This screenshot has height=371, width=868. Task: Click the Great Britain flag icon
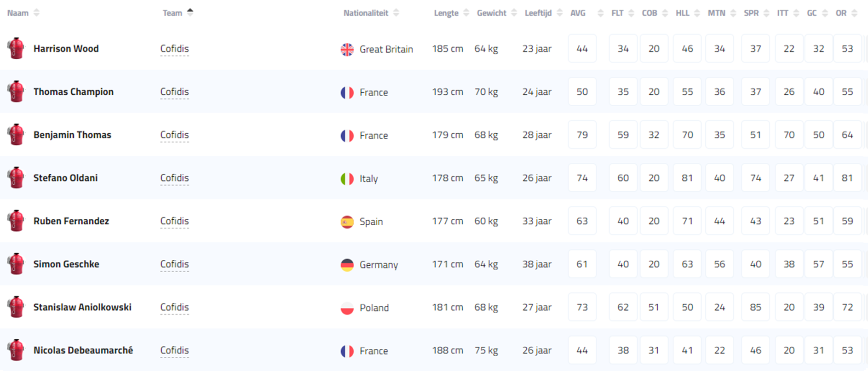(347, 49)
